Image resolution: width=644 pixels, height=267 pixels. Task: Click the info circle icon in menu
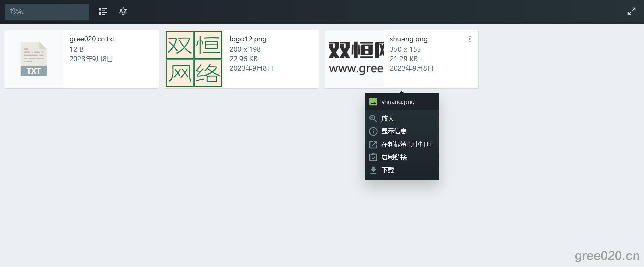(373, 131)
